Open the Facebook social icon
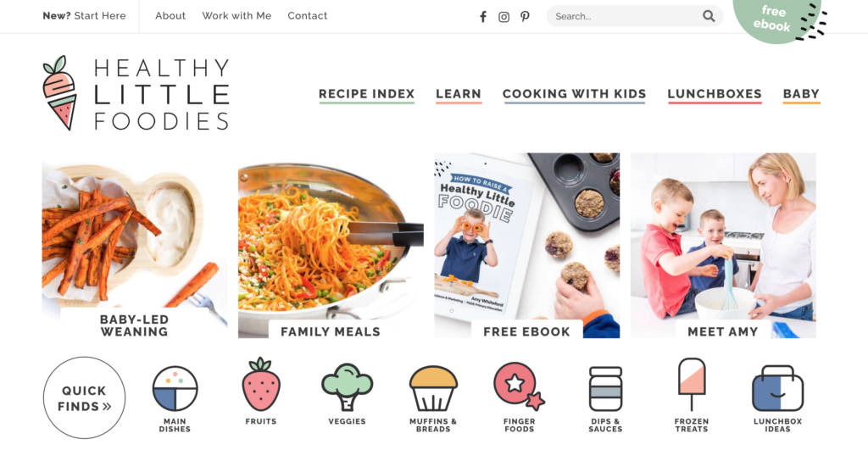 [482, 17]
